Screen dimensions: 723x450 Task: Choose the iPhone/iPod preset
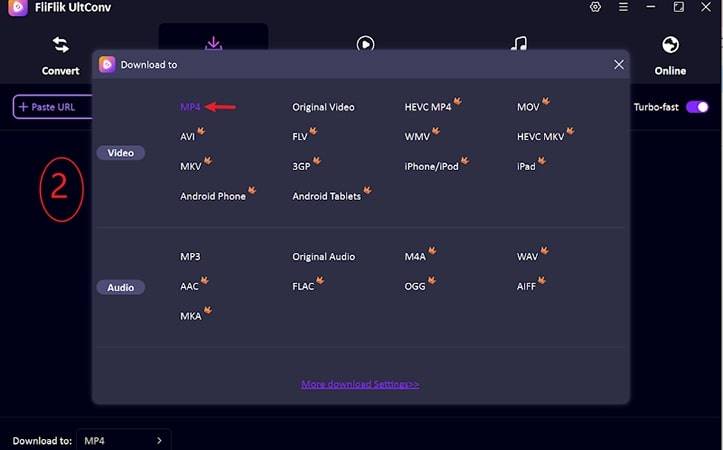point(431,166)
